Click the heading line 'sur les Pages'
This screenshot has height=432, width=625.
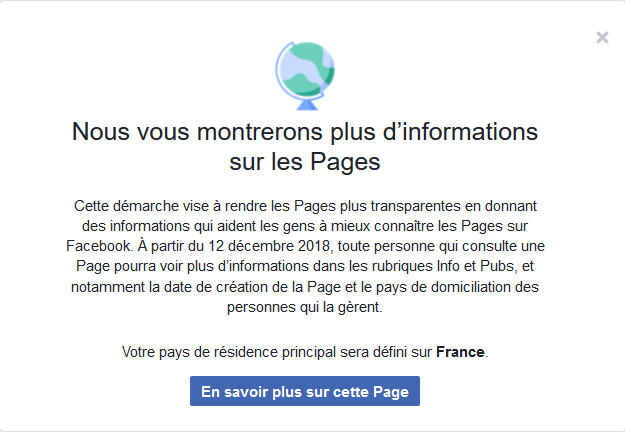coord(306,160)
